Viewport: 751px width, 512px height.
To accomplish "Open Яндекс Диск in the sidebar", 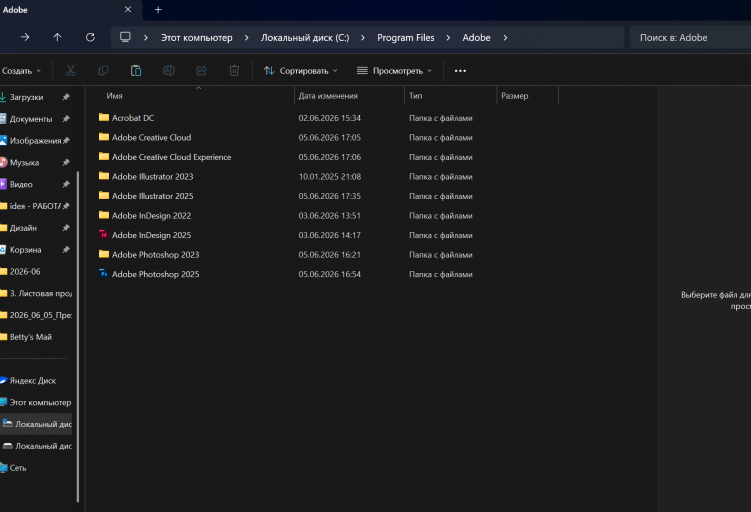I will [33, 381].
